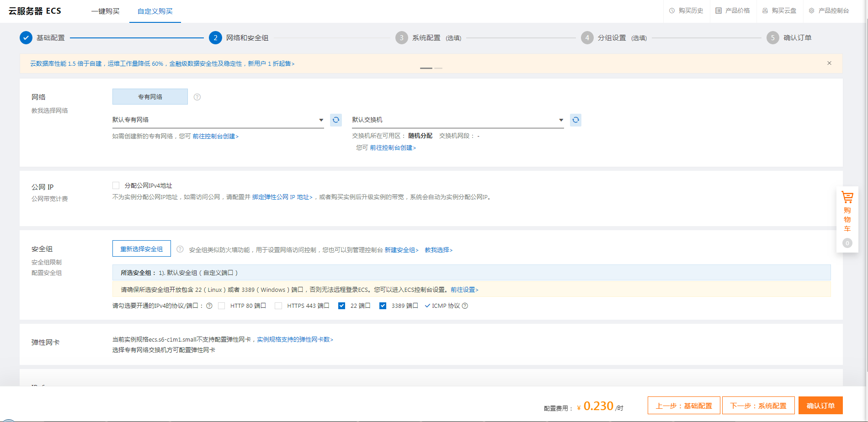This screenshot has width=868, height=422.
Task: Open the shopping cart 购物车 icon
Action: [847, 197]
